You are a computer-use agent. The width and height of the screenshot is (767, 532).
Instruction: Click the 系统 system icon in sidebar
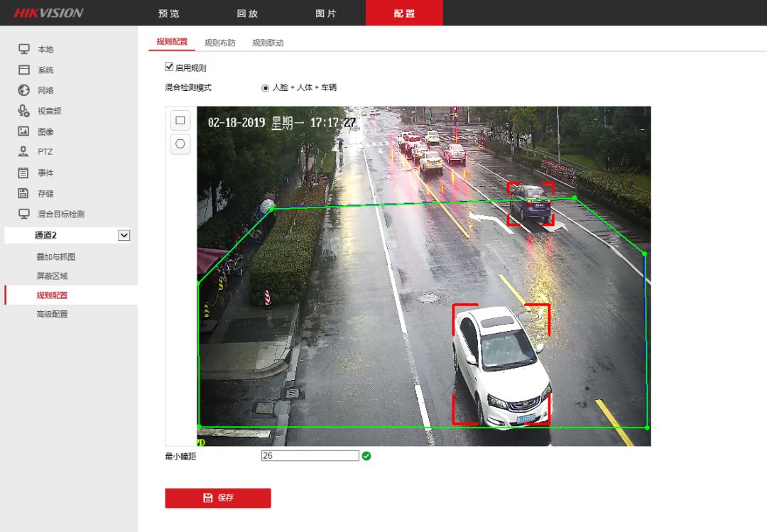[x=23, y=70]
